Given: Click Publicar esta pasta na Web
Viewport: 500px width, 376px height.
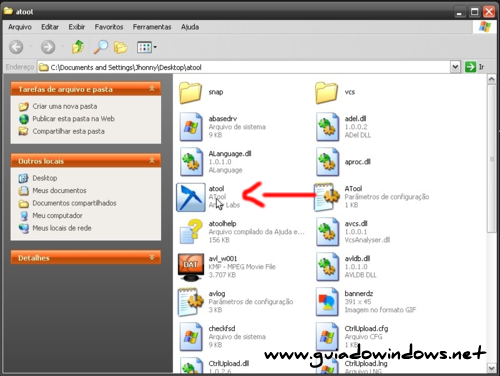Looking at the screenshot, I should (73, 119).
